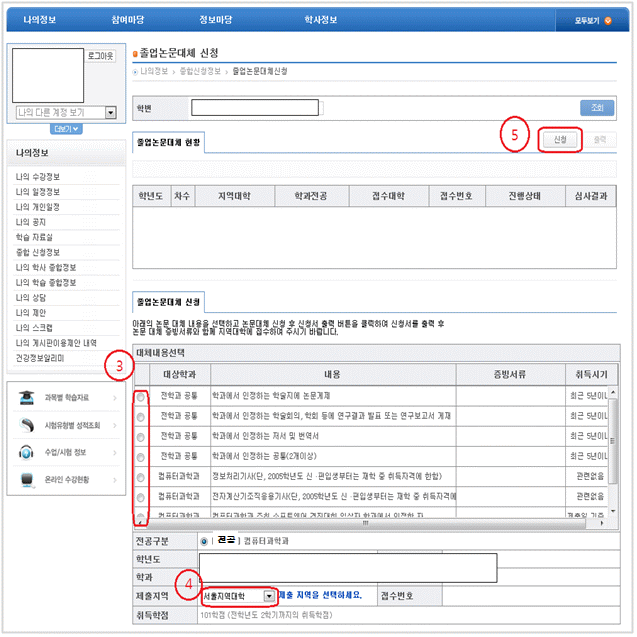The image size is (637, 637).
Task: Click the 신청 button
Action: pos(559,141)
